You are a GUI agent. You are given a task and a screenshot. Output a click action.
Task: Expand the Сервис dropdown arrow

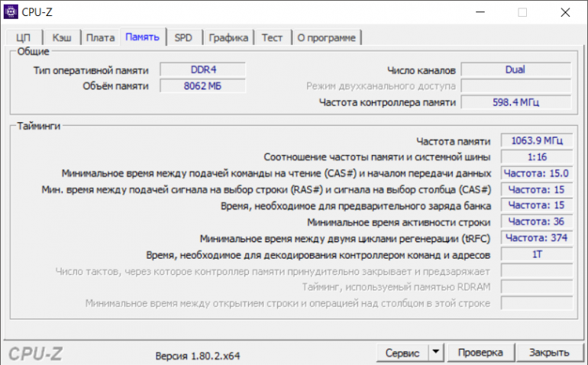436,352
